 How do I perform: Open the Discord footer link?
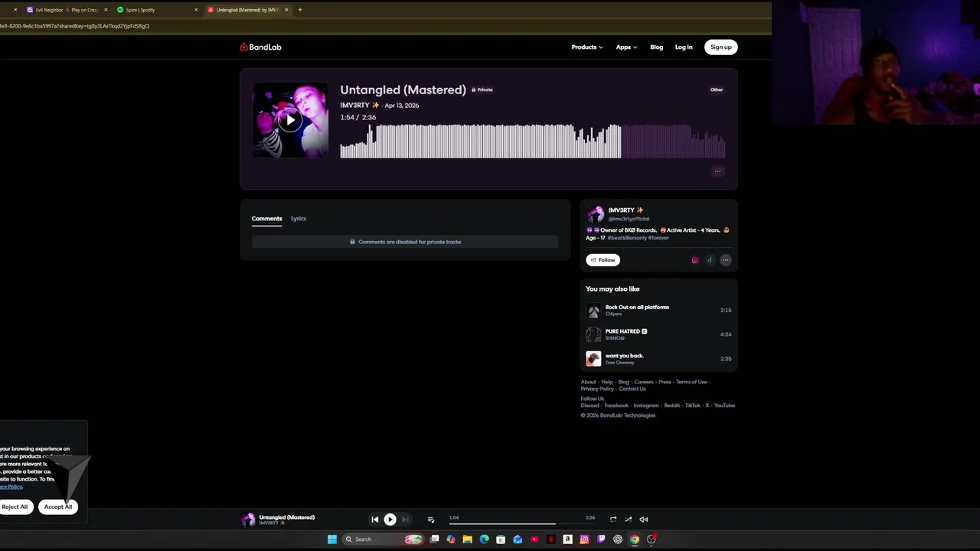point(590,406)
